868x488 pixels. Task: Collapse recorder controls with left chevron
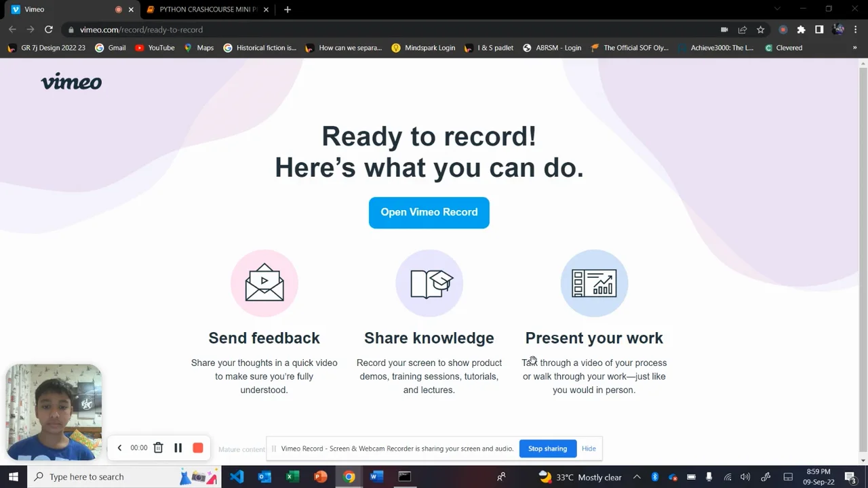pos(119,448)
